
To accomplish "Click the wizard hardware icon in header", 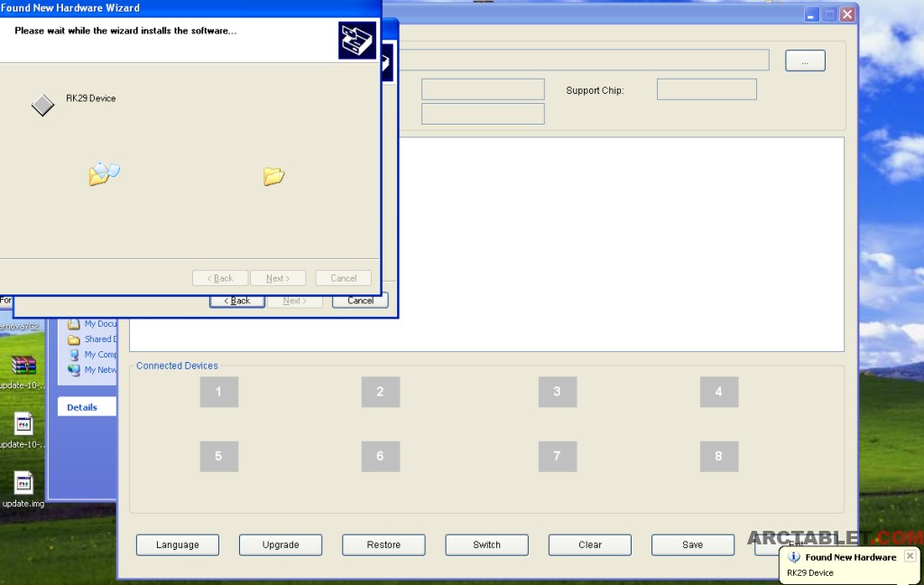I will (x=357, y=40).
